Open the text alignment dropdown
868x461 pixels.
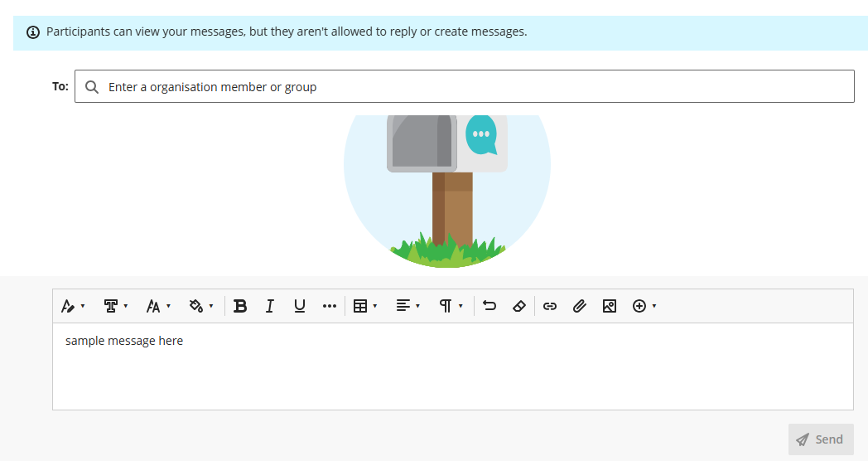(408, 306)
